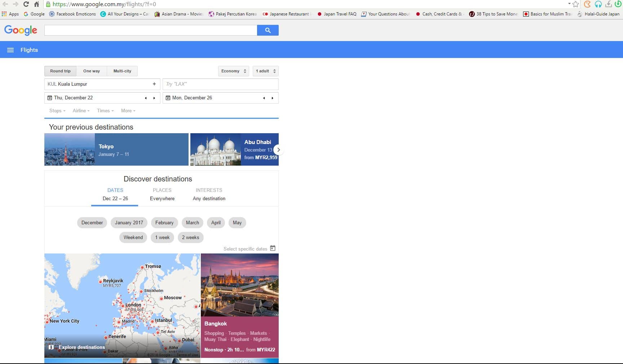The height and width of the screenshot is (364, 623).
Task: Open Asian Drama - Movies bookmark
Action: tap(179, 14)
